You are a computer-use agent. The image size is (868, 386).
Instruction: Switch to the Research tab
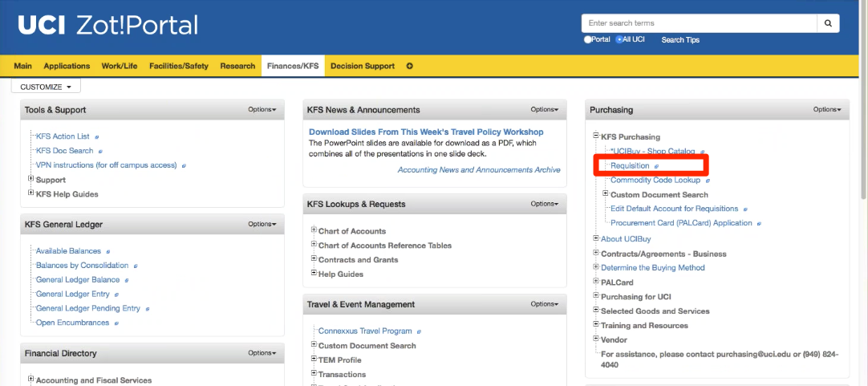coord(237,66)
